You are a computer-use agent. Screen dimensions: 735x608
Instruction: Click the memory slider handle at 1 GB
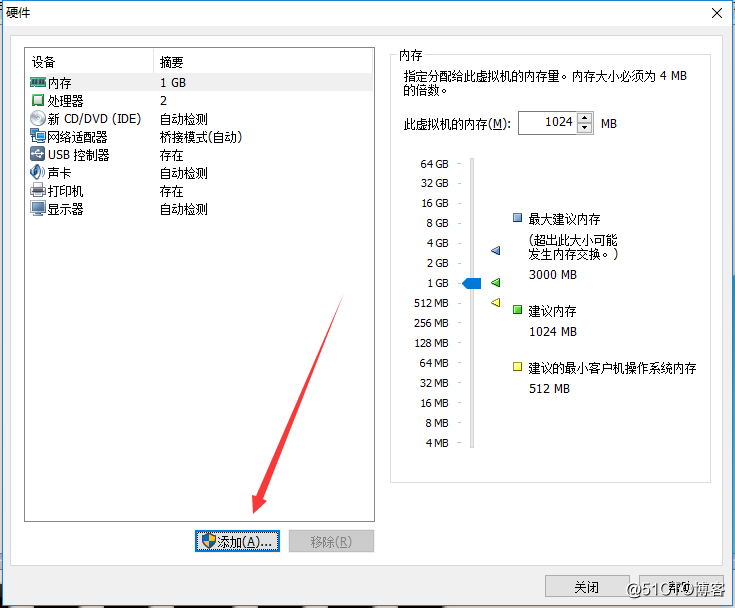pos(472,283)
